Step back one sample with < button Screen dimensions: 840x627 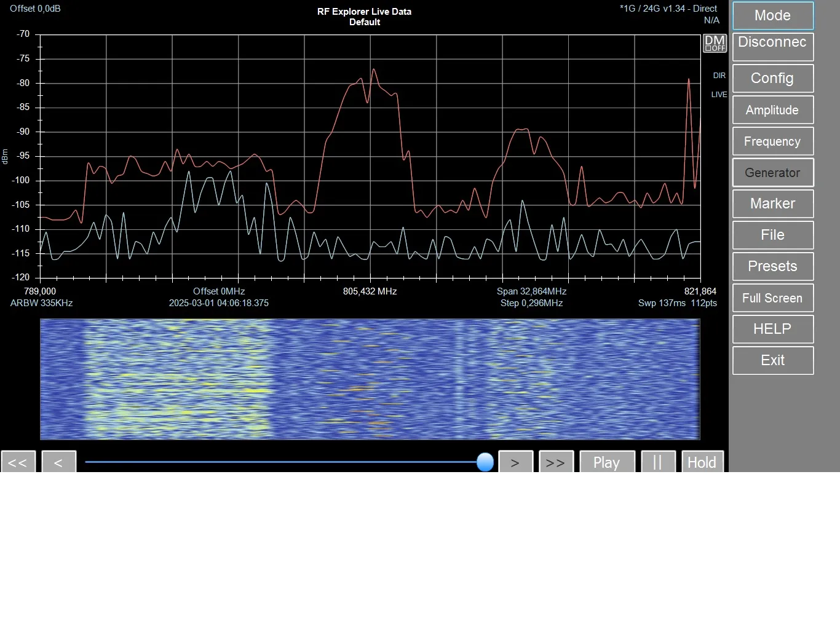[59, 462]
